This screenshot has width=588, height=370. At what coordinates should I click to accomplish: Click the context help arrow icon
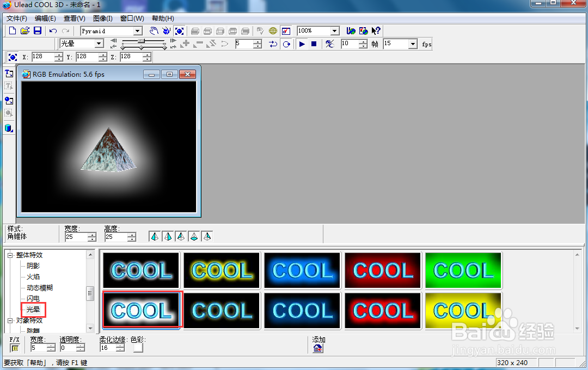pos(376,30)
